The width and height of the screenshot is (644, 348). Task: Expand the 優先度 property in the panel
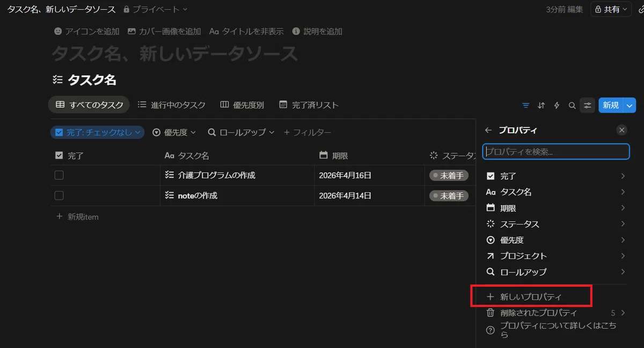[555, 240]
